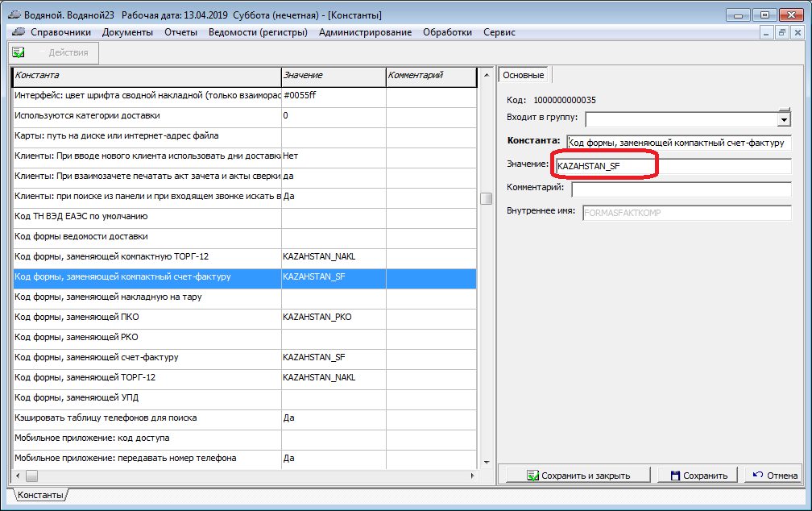
Task: Click the table's vertical scroll up arrow
Action: click(486, 76)
